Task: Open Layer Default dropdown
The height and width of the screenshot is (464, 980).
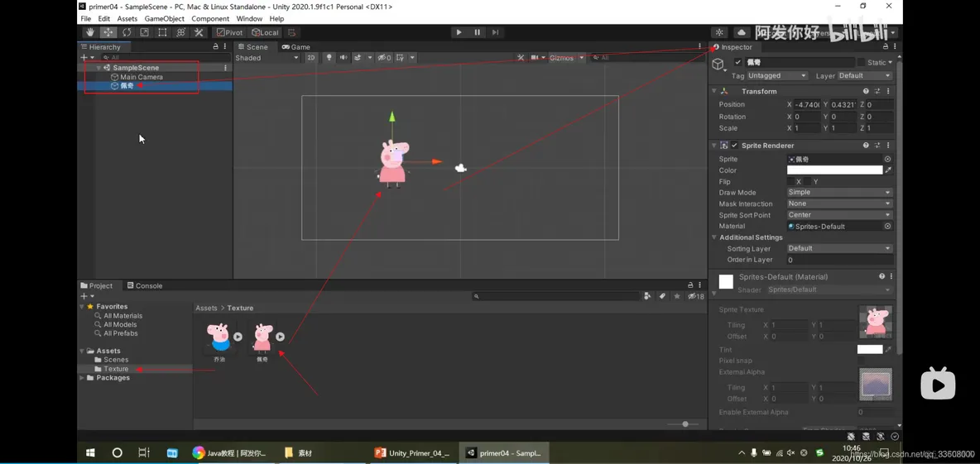Action: (864, 75)
